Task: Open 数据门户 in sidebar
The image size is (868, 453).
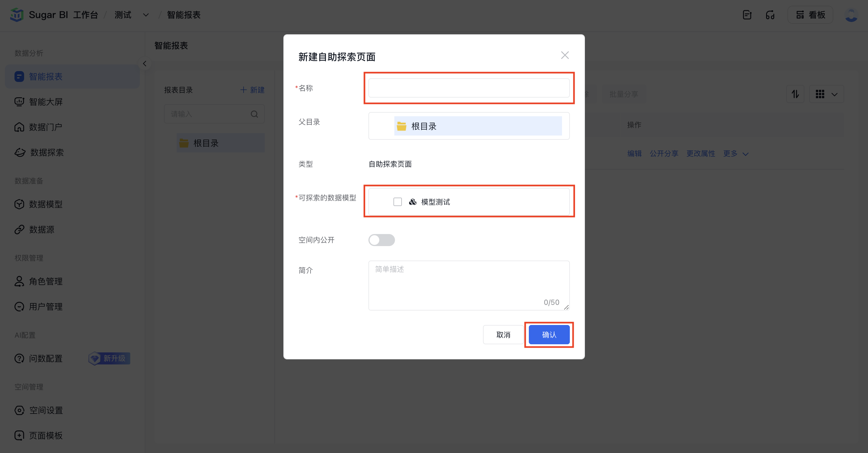Action: click(72, 127)
